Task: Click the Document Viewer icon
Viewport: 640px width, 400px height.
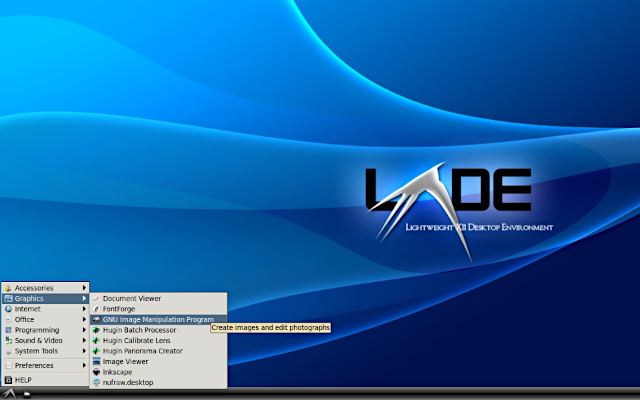Action: (96, 299)
